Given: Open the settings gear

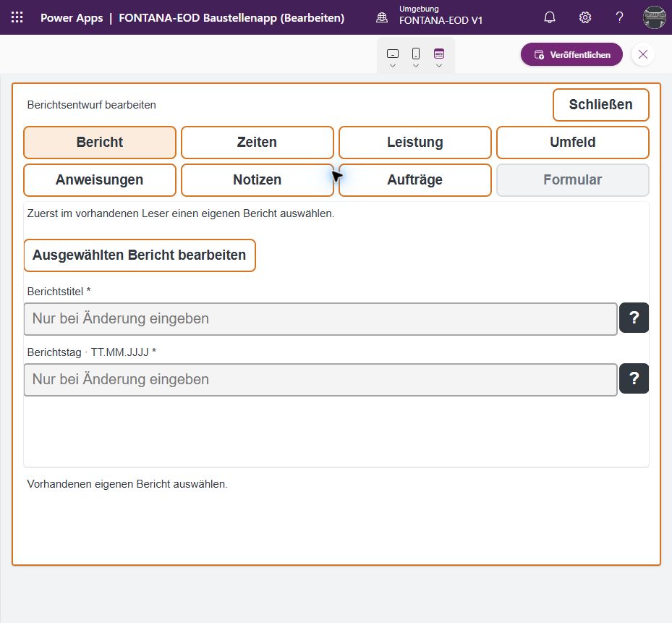Looking at the screenshot, I should click(x=585, y=17).
